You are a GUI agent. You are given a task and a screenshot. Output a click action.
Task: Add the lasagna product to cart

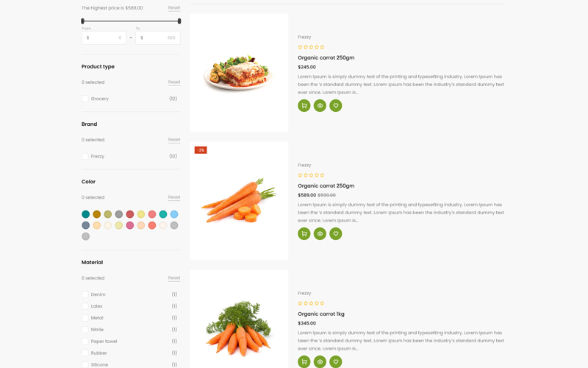coord(304,106)
